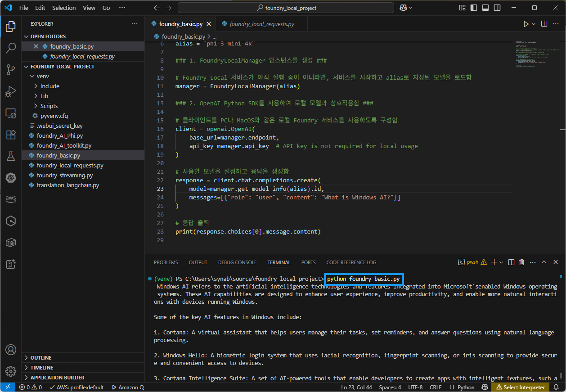Image resolution: width=566 pixels, height=392 pixels.
Task: Go forward with the navigation arrow
Action: click(x=168, y=8)
